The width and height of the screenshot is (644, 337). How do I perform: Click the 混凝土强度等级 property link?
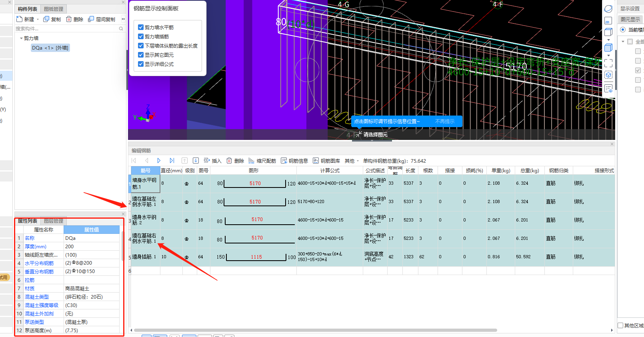pos(42,305)
